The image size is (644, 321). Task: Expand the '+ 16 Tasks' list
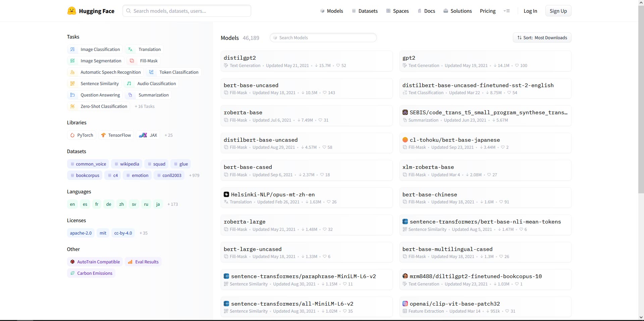click(x=145, y=106)
